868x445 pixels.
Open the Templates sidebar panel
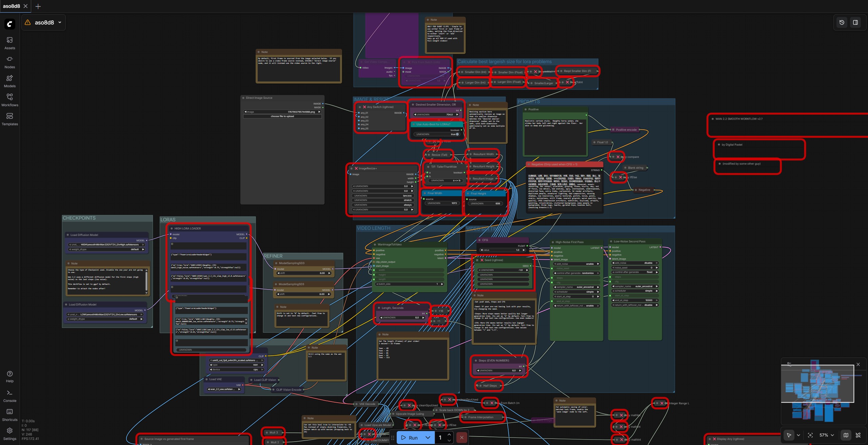[9, 119]
